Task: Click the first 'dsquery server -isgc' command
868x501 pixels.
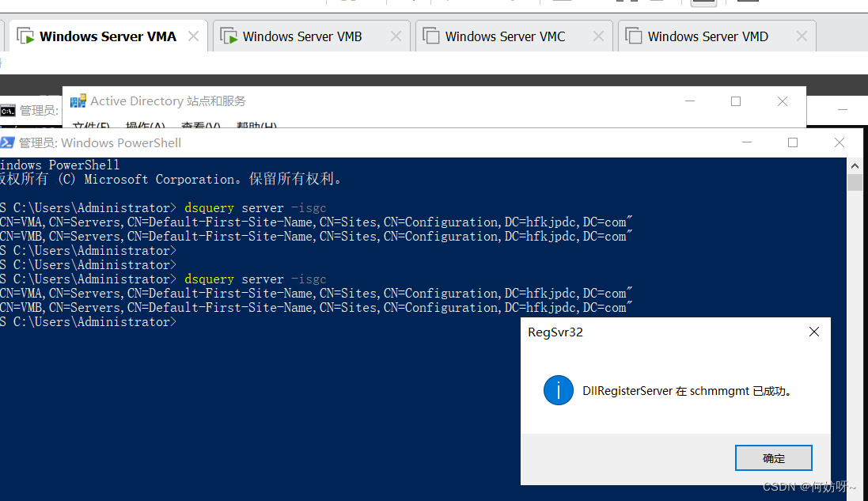Action: (256, 207)
